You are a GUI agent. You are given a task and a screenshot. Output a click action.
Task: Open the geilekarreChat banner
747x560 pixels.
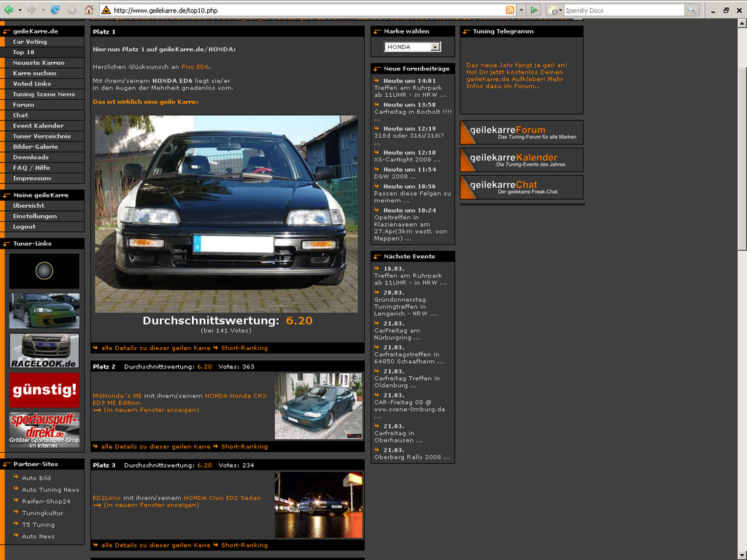[522, 187]
